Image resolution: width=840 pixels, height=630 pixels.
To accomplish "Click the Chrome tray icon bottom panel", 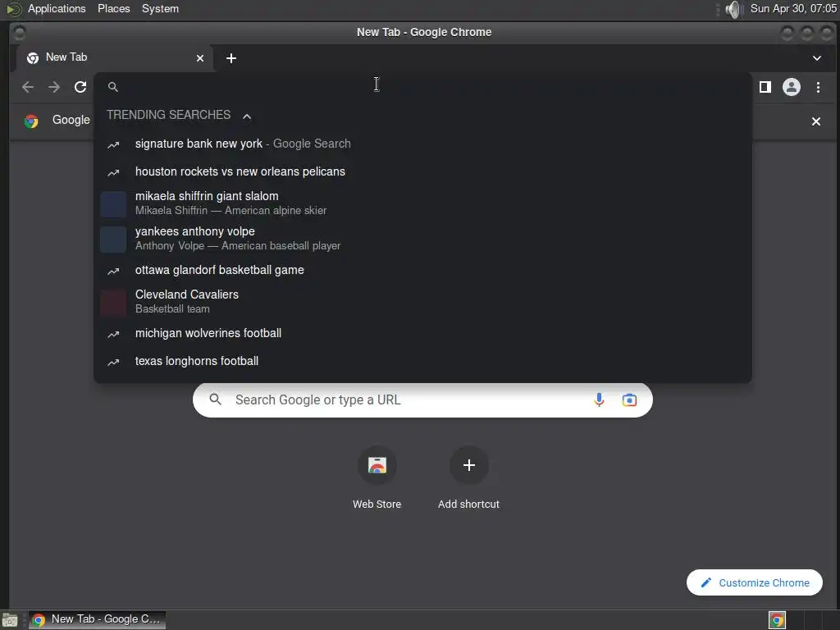I will [777, 620].
